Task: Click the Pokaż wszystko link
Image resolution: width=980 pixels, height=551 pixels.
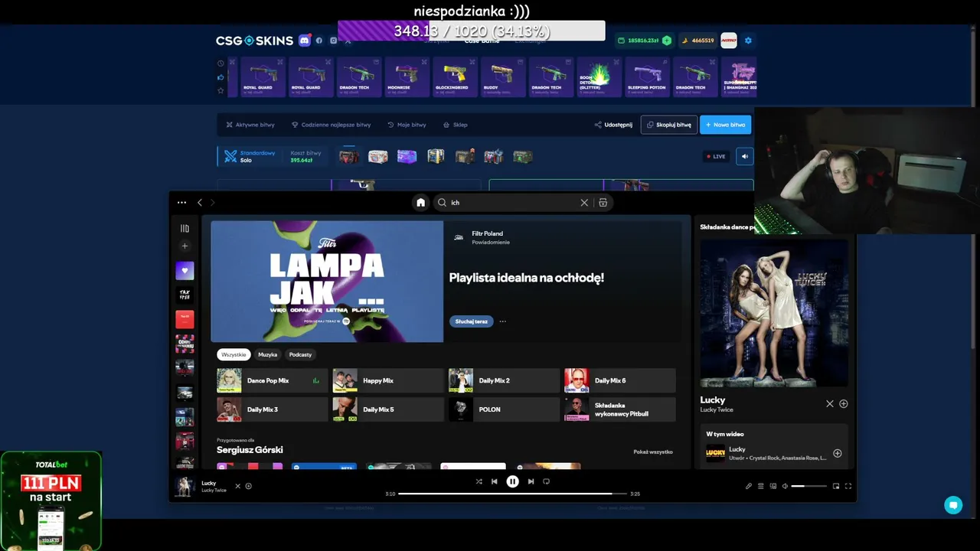Action: click(653, 452)
